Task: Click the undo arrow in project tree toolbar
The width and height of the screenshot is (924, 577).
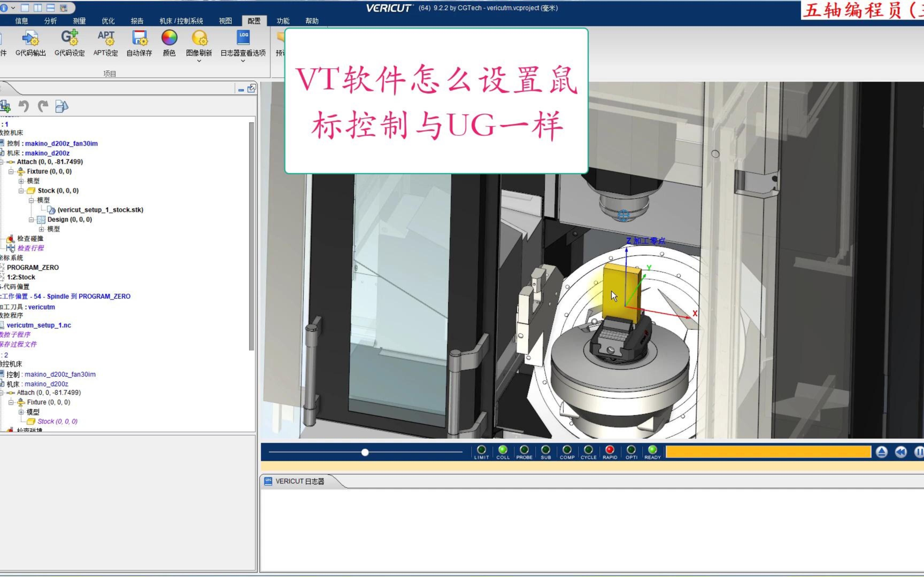Action: 24,107
